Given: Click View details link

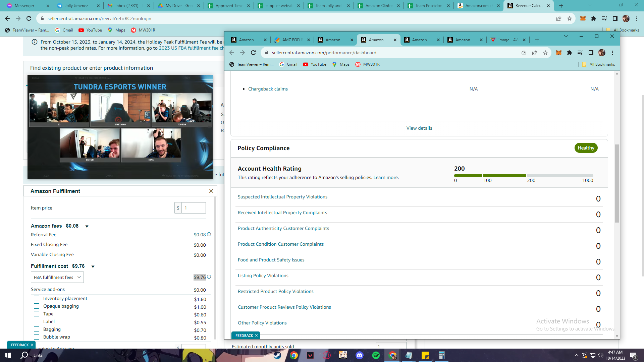Looking at the screenshot, I should point(419,128).
